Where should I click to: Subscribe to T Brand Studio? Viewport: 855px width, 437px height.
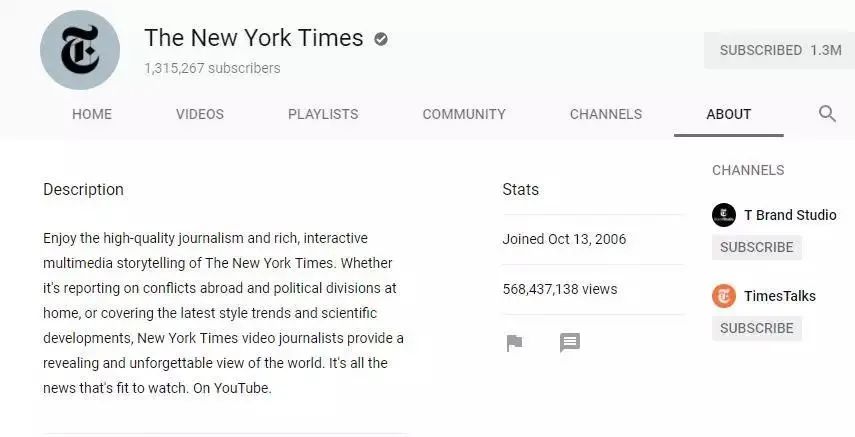[756, 247]
